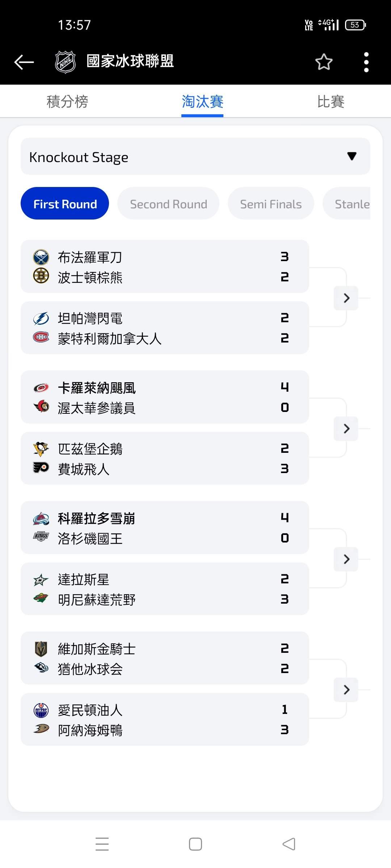Screen dimensions: 391x868
Task: Select the First Round filter
Action: coord(65,204)
